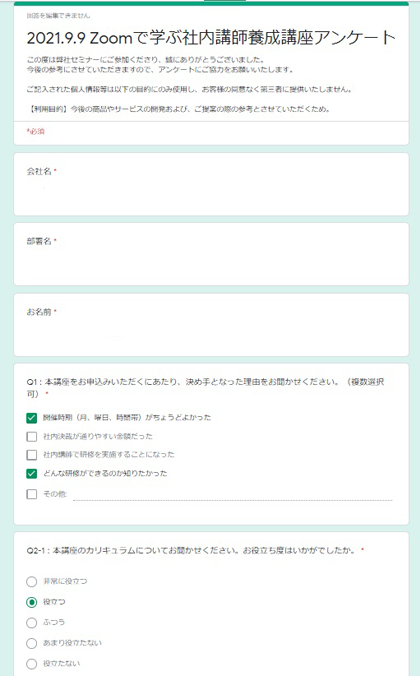
Task: Click the red *必須 required note
Action: click(35, 131)
